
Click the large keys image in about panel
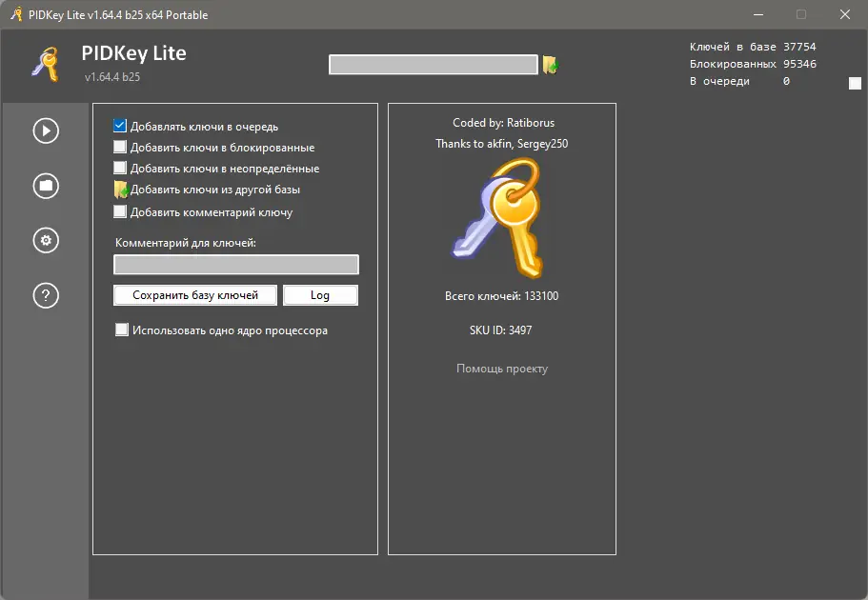[498, 217]
